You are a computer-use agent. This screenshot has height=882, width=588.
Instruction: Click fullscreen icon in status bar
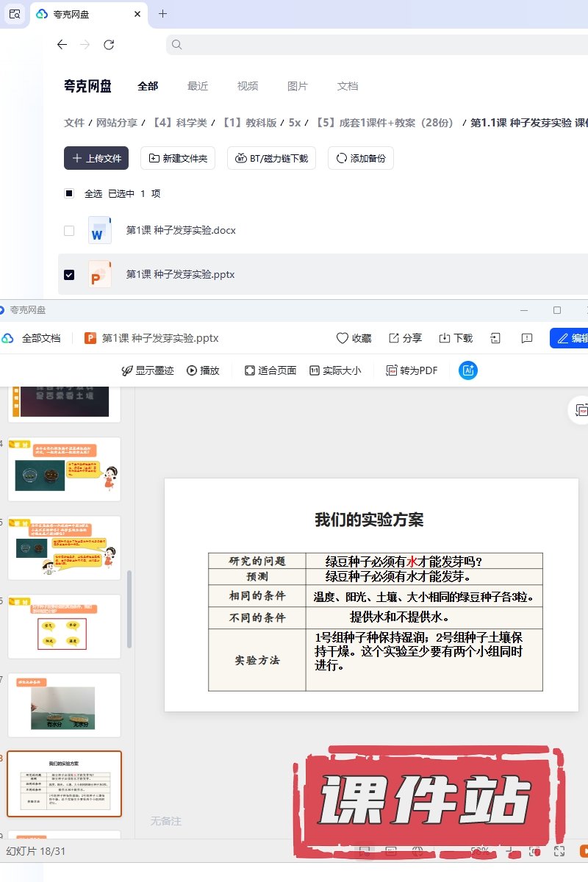pyautogui.click(x=559, y=851)
